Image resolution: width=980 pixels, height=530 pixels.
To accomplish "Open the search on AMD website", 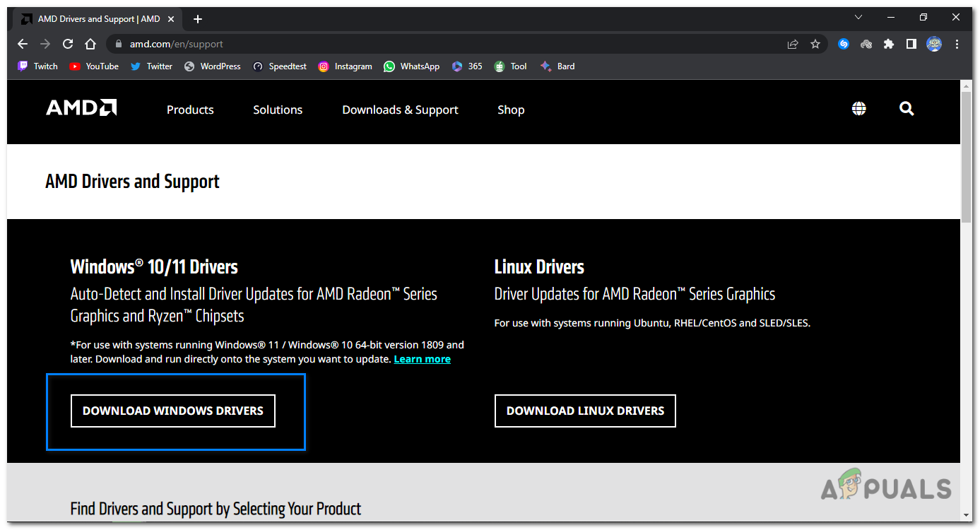I will [907, 109].
